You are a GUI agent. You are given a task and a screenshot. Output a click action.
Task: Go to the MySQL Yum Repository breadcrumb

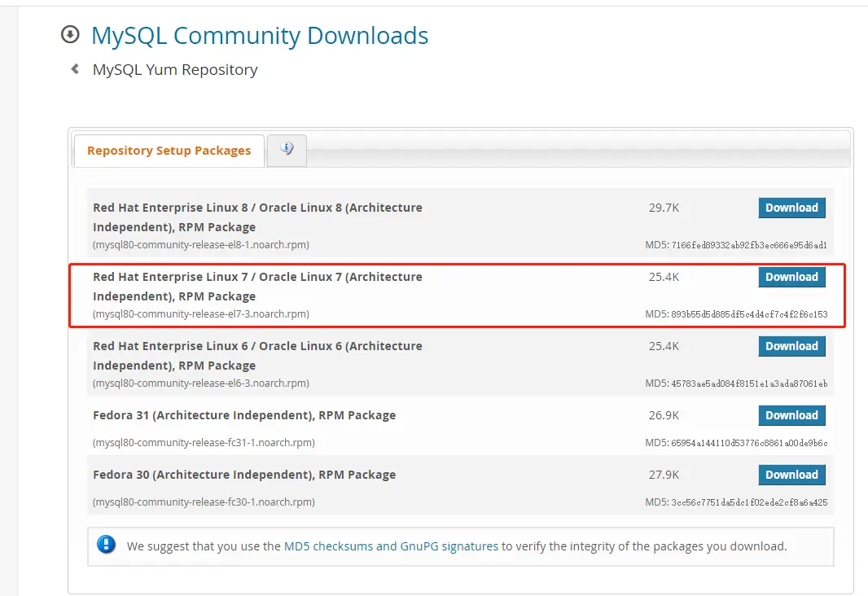coord(175,70)
